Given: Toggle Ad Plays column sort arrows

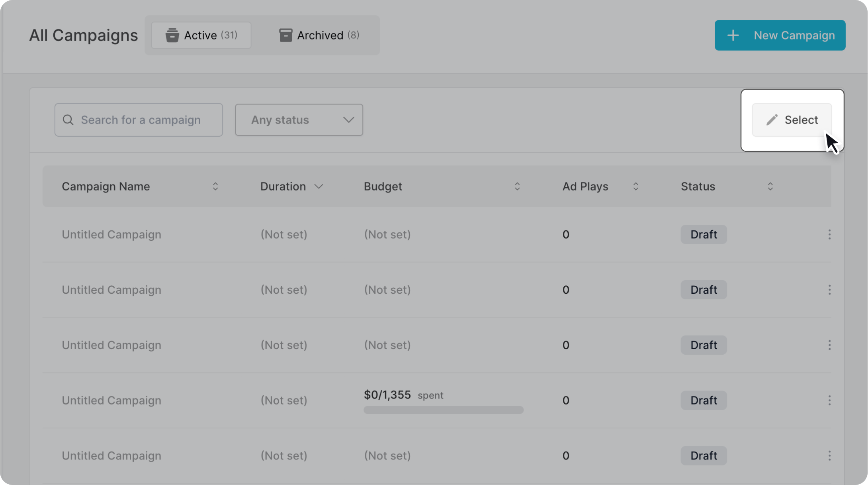Looking at the screenshot, I should 636,187.
